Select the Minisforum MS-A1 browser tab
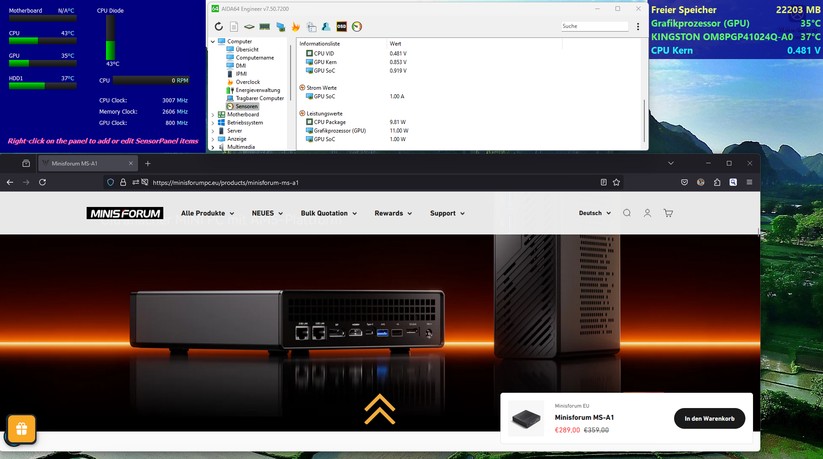 pos(87,163)
